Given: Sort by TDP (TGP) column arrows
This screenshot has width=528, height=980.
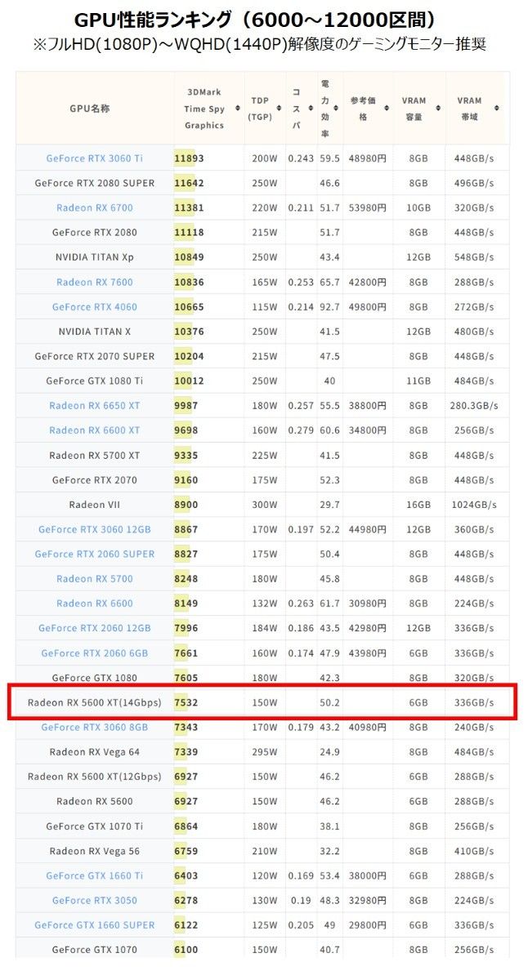Looking at the screenshot, I should pos(277,108).
